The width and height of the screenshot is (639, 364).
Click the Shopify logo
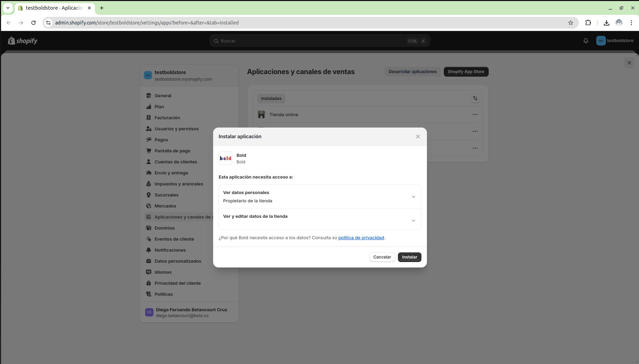(x=23, y=41)
